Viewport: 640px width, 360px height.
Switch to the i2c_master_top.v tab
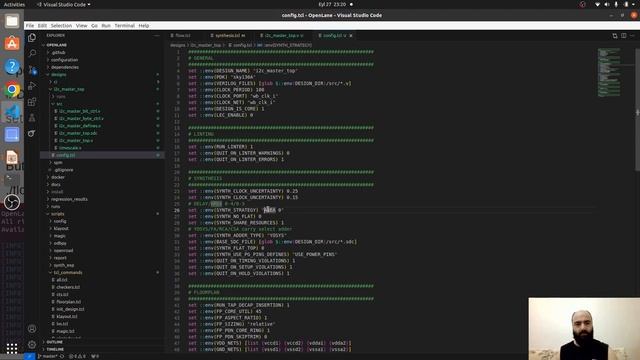tap(283, 36)
